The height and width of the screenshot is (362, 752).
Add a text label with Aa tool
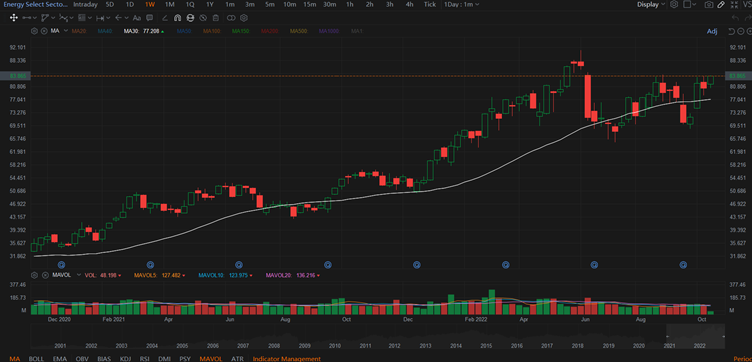point(137,18)
